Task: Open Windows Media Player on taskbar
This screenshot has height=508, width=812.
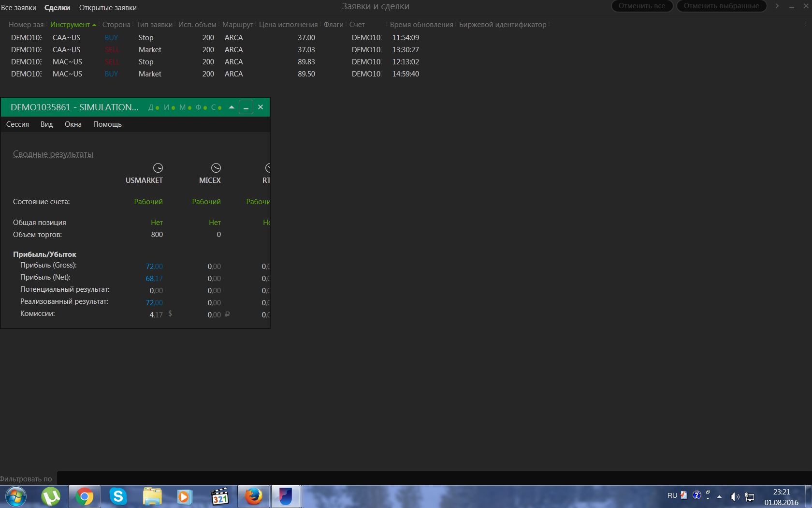Action: pos(186,497)
